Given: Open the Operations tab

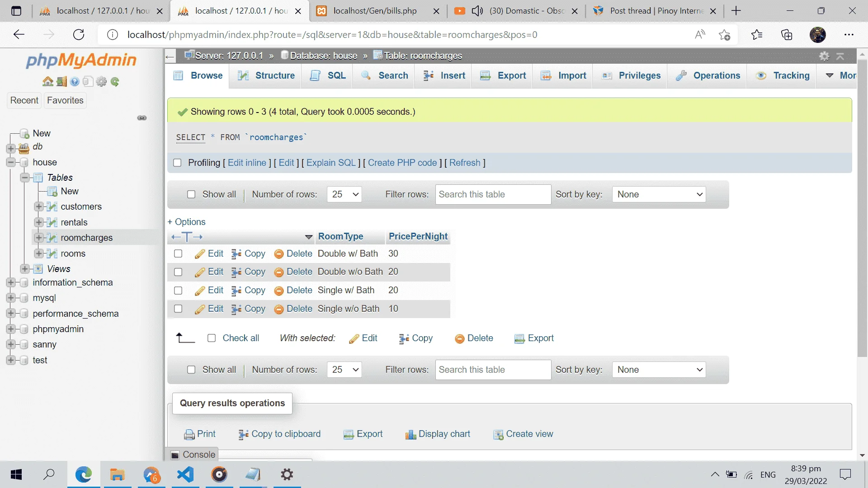Looking at the screenshot, I should click(708, 75).
